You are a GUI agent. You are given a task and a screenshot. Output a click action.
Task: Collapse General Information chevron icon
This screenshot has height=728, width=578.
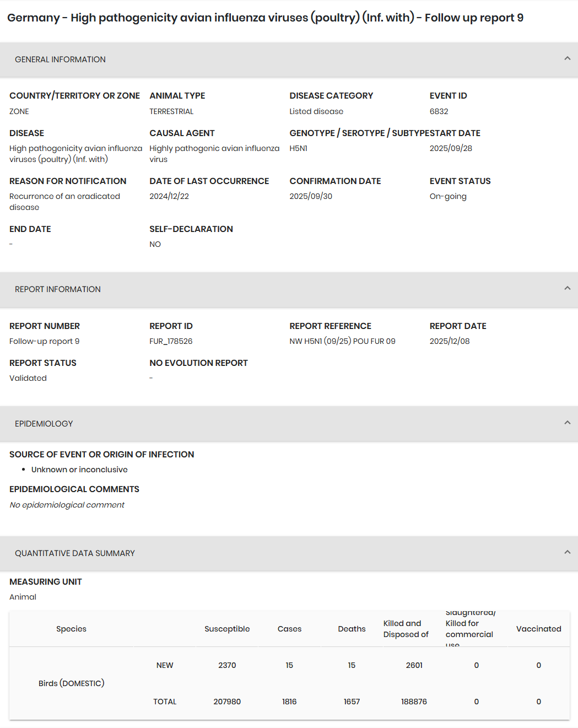(567, 58)
